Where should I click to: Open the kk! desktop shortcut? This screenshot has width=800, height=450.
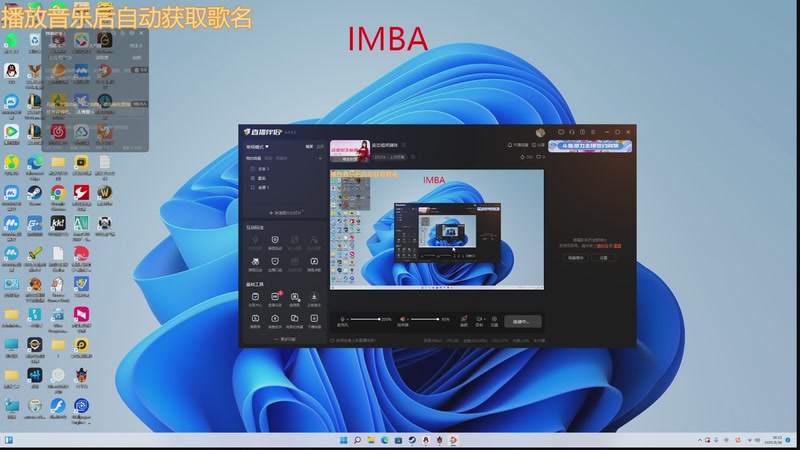pos(58,225)
